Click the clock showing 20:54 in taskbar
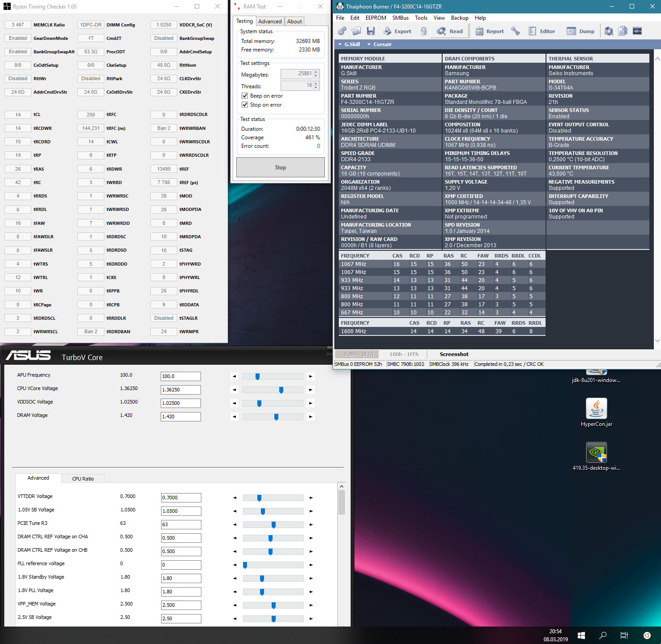Screen dimensions: 661x644 (555, 631)
